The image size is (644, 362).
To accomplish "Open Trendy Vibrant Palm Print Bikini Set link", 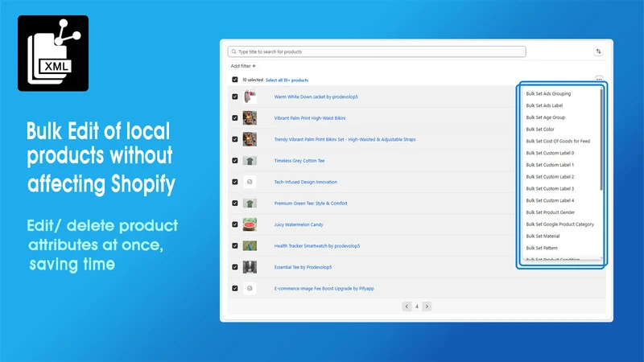I will (345, 139).
